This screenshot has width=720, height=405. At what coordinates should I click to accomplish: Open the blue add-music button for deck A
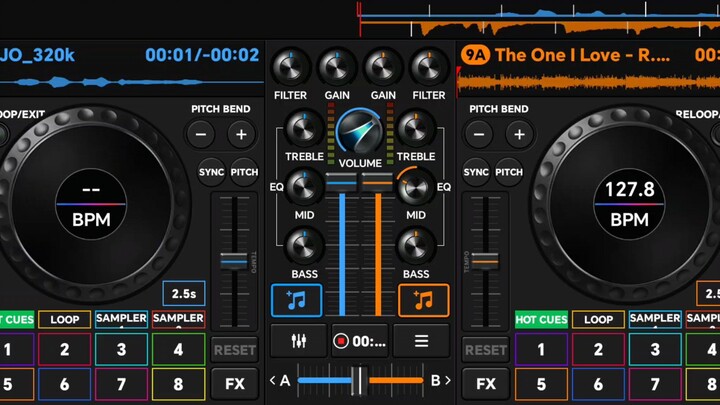click(x=296, y=300)
